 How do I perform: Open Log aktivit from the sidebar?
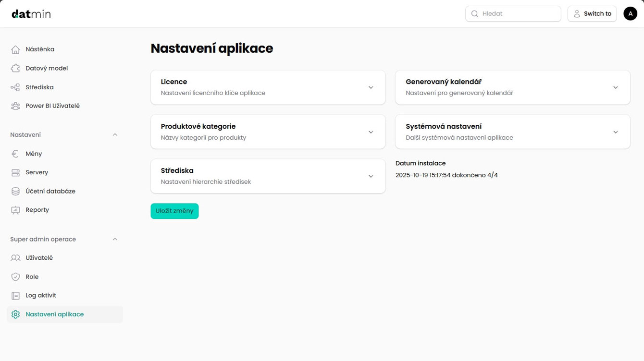pyautogui.click(x=41, y=295)
